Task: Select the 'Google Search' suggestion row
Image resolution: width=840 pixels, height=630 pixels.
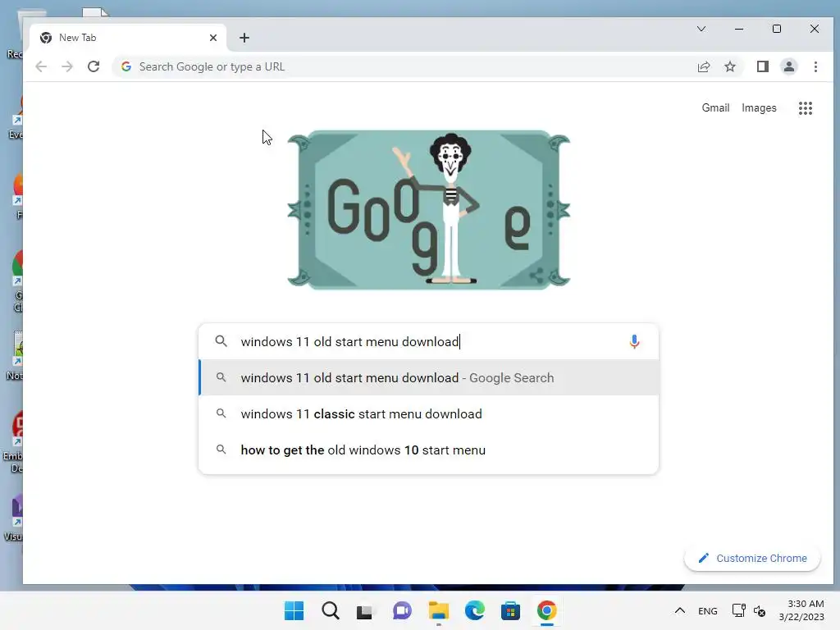Action: (x=428, y=377)
